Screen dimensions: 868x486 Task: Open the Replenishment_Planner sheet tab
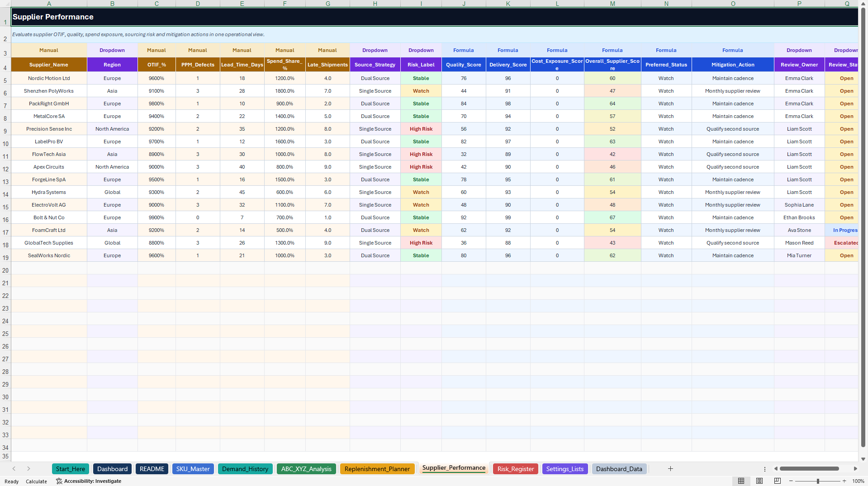[377, 469]
